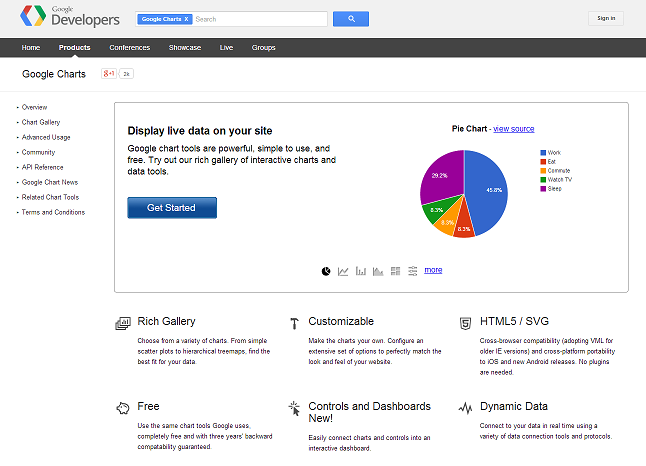The image size is (646, 466).
Task: Click the Free heading
Action: tap(148, 406)
